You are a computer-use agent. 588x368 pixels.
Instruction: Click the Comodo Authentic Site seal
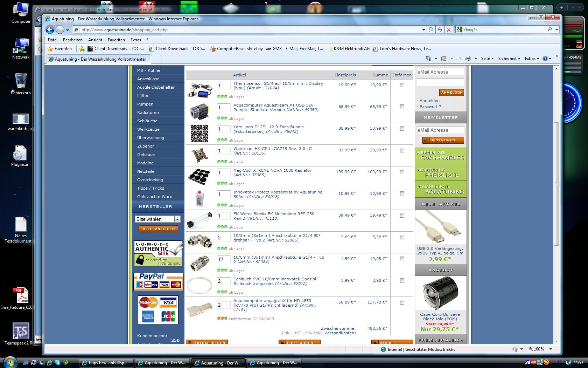158,253
